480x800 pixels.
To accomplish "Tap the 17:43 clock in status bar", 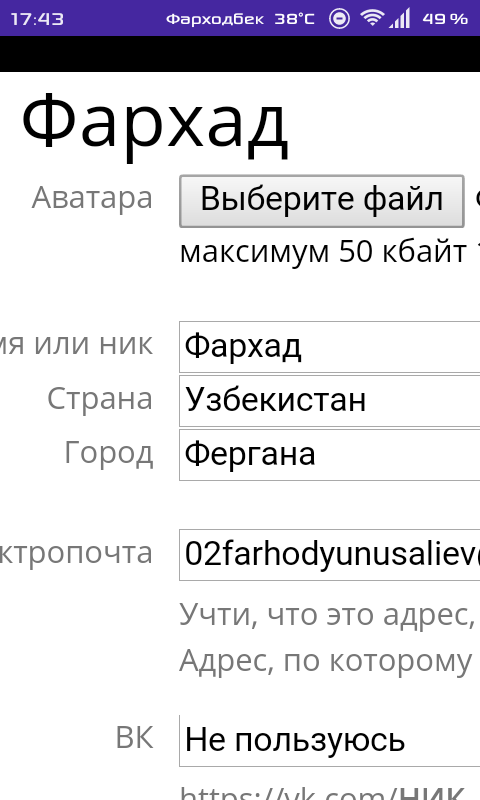I will [37, 19].
